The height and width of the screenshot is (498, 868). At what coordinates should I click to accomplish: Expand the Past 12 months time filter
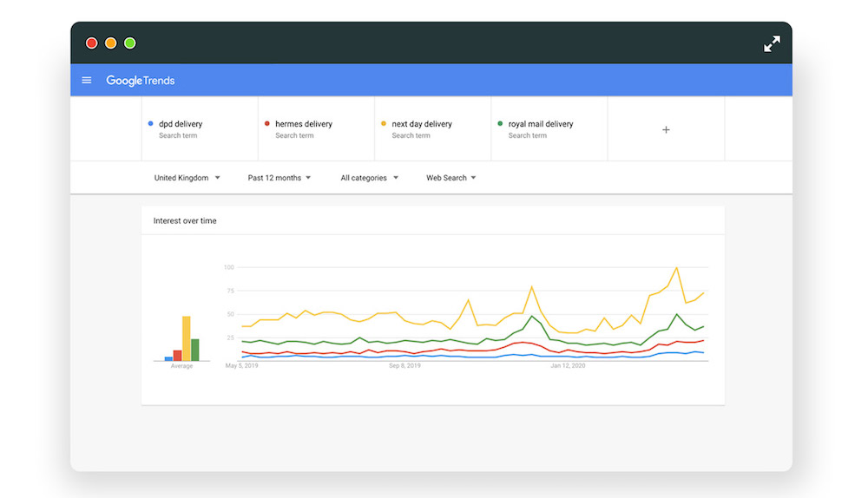point(279,178)
